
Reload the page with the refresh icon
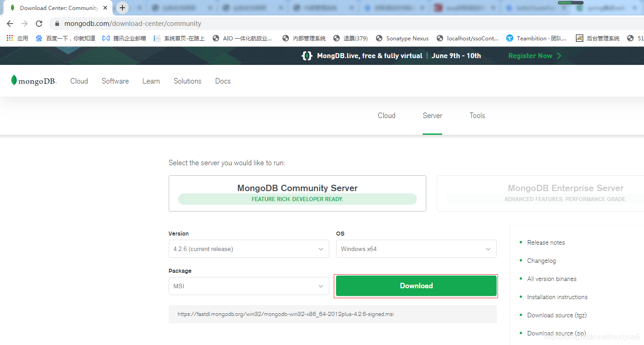tap(39, 23)
